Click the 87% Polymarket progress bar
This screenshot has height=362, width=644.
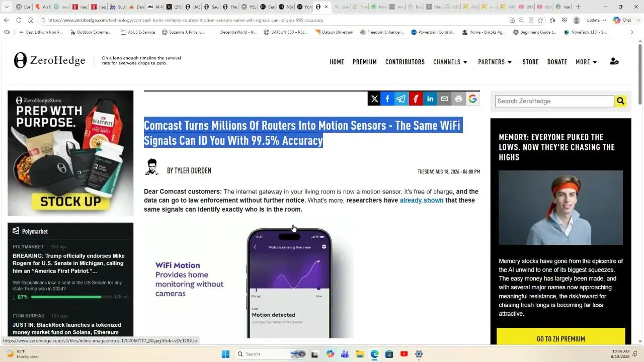[x=72, y=297]
